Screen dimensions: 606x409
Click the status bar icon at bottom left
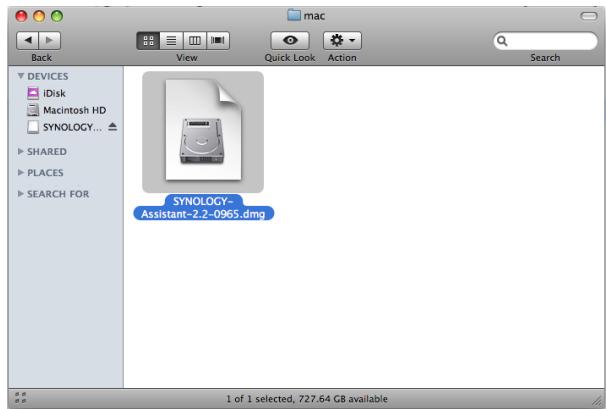tap(20, 397)
